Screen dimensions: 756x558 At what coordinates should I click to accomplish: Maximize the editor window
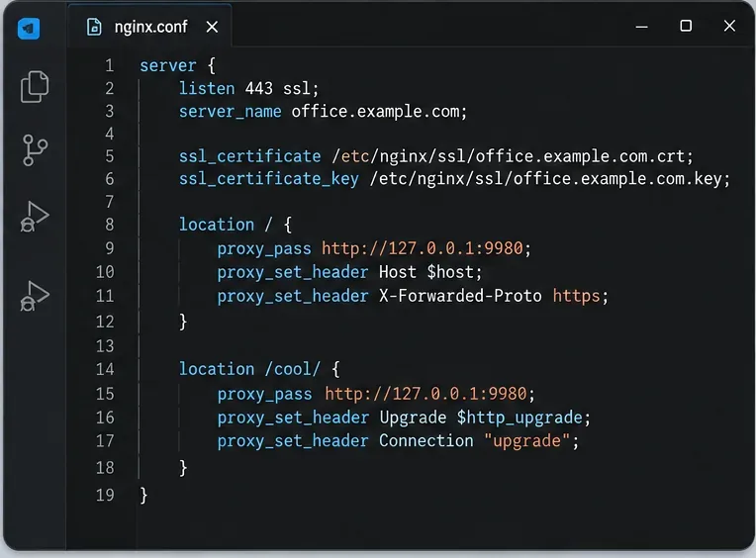tap(686, 26)
